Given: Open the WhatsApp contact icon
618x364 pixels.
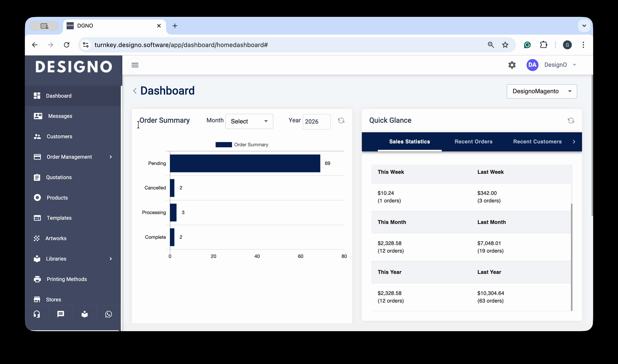Looking at the screenshot, I should [108, 314].
